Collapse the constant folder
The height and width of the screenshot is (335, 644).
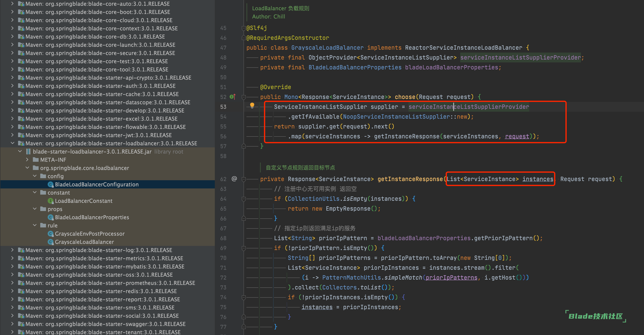point(35,192)
